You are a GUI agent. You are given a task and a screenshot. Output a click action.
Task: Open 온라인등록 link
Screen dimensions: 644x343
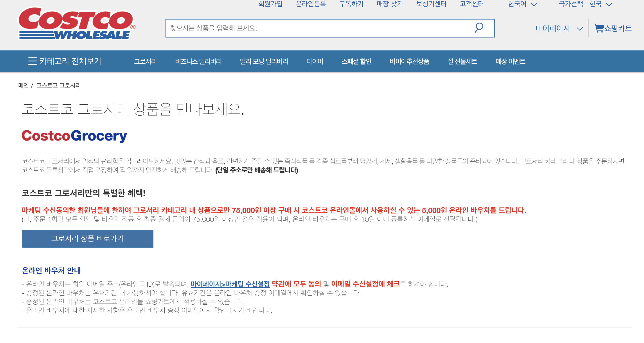(x=311, y=4)
